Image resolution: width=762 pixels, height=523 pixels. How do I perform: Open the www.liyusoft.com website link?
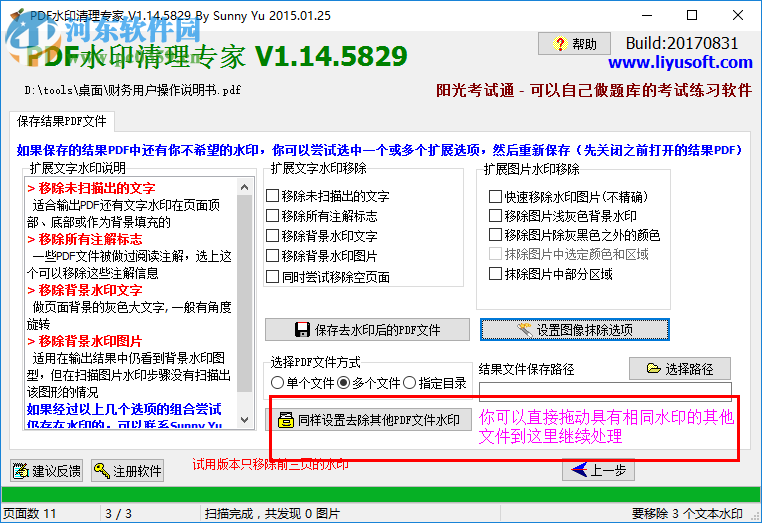tap(680, 62)
